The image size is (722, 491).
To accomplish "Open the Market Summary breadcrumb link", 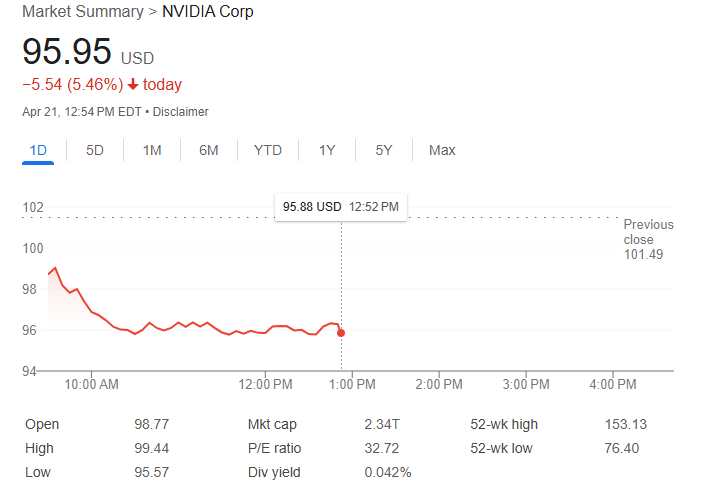I will point(82,12).
